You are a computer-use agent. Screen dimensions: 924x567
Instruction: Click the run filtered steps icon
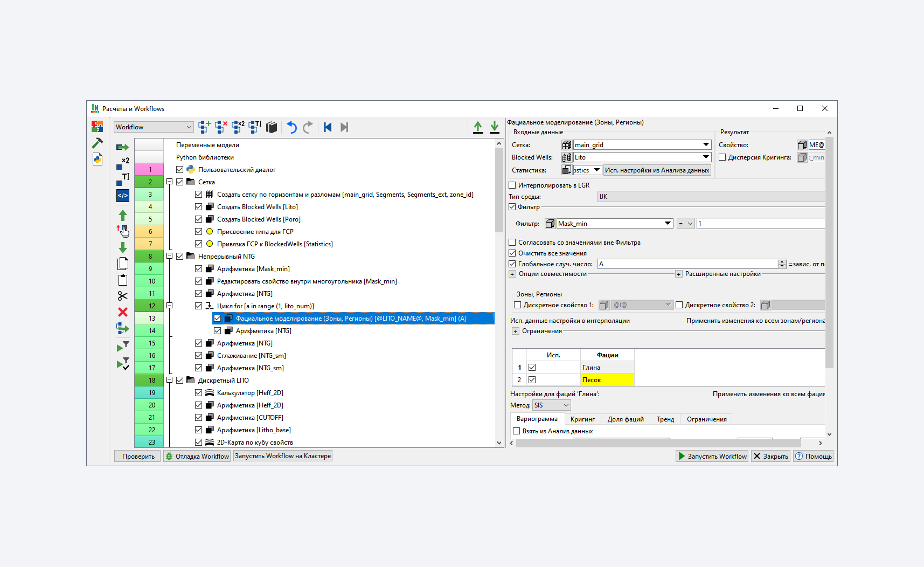click(123, 347)
